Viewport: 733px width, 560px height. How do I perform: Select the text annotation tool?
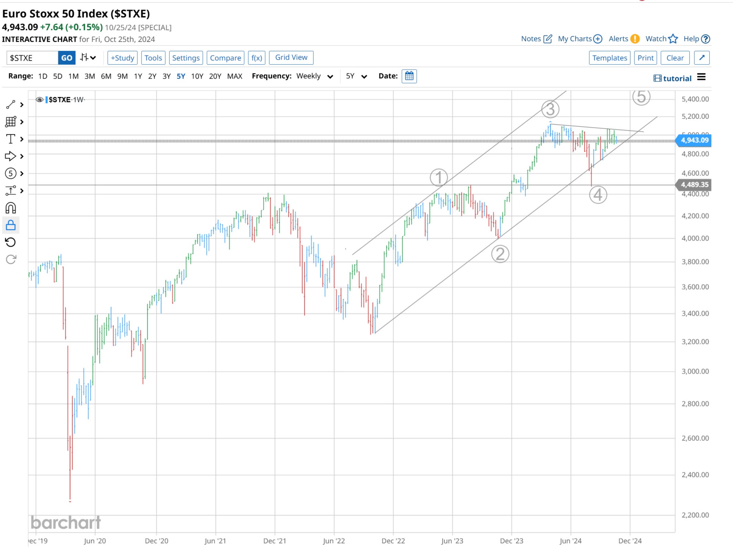(11, 139)
